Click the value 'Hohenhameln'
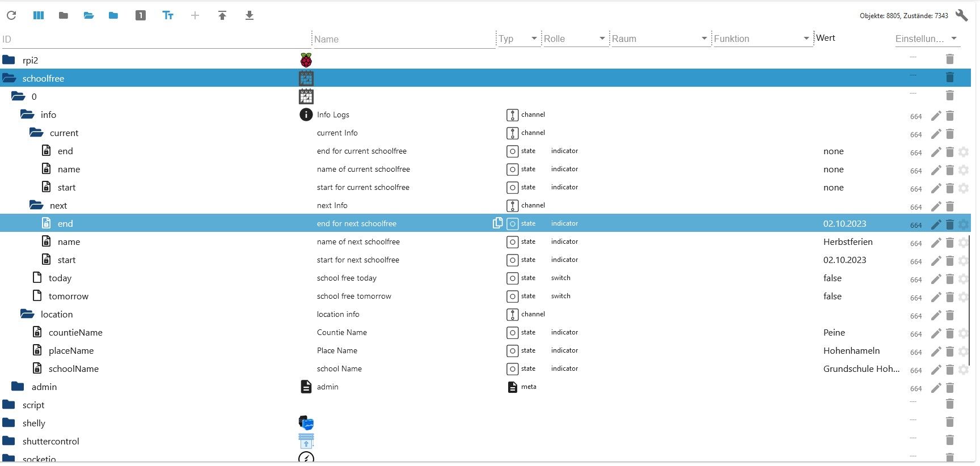980x466 pixels. (x=852, y=350)
